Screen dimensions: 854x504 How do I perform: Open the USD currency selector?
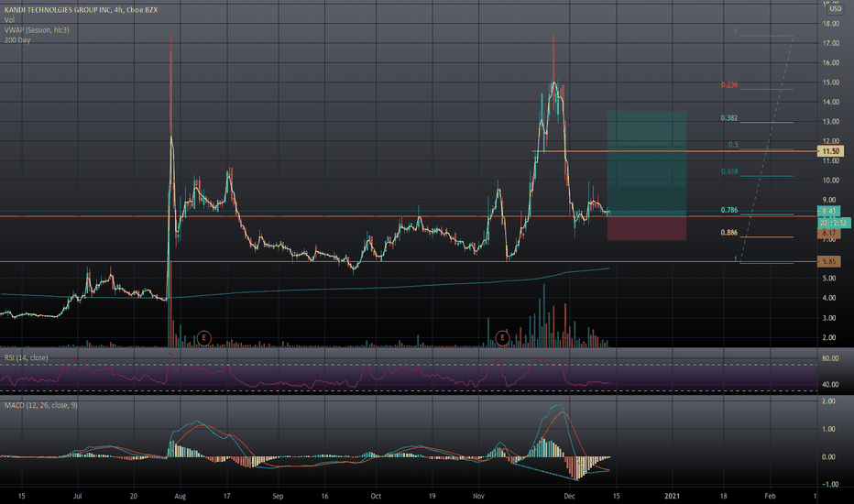835,9
